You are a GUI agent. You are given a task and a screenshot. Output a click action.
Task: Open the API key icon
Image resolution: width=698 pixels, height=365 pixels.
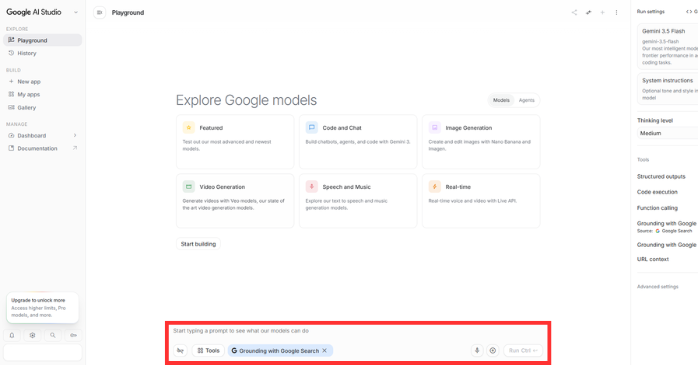pos(73,335)
